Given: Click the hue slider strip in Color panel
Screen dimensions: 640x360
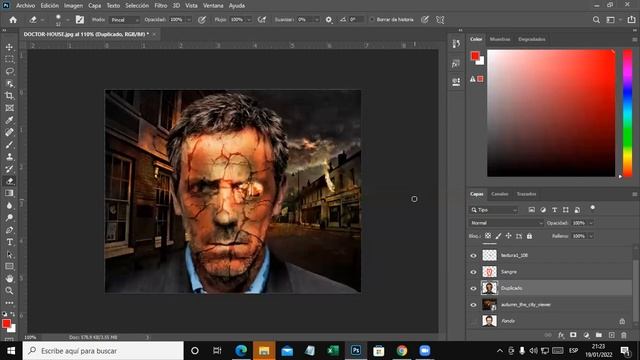Looking at the screenshot, I should (627, 113).
